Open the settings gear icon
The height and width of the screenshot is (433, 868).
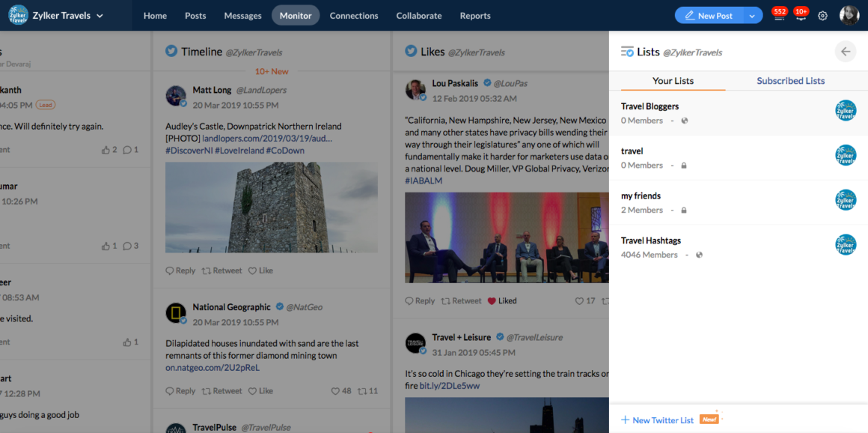pos(822,16)
